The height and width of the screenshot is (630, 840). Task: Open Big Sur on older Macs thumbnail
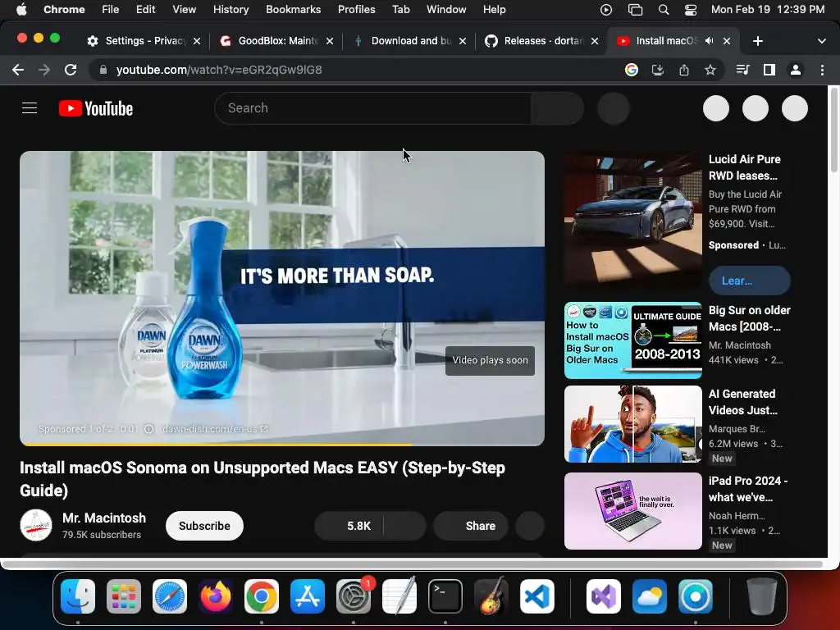tap(633, 340)
